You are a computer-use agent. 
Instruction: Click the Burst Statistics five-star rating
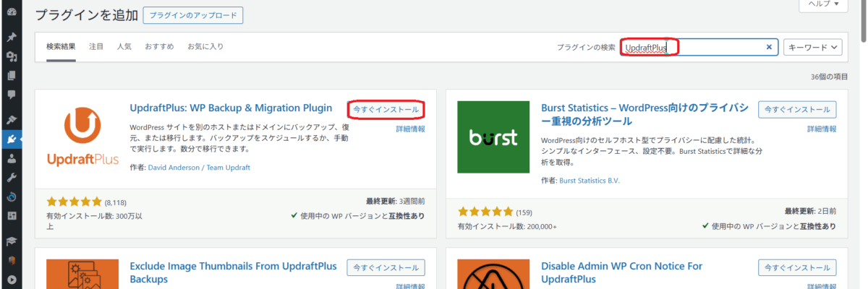485,212
